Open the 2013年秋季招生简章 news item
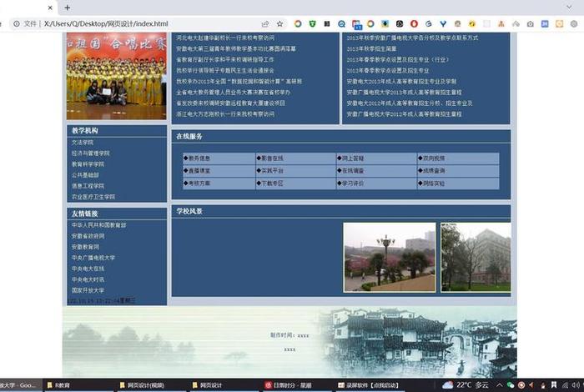Image resolution: width=584 pixels, height=392 pixels. click(x=372, y=48)
